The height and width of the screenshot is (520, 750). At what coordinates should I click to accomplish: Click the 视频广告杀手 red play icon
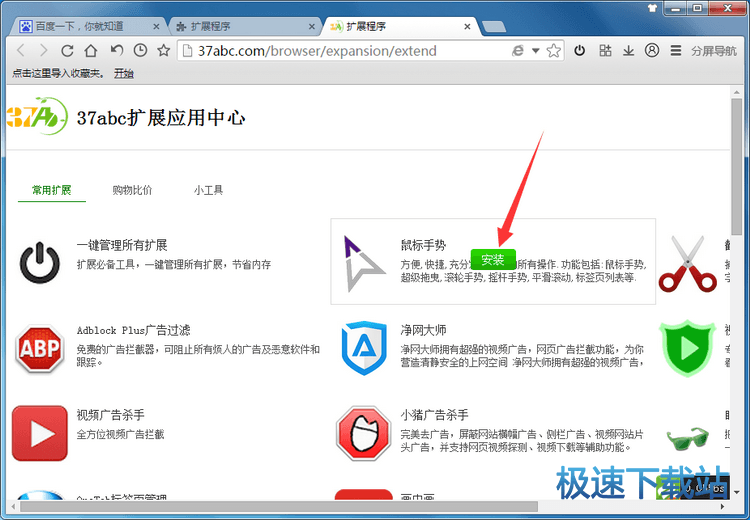40,433
